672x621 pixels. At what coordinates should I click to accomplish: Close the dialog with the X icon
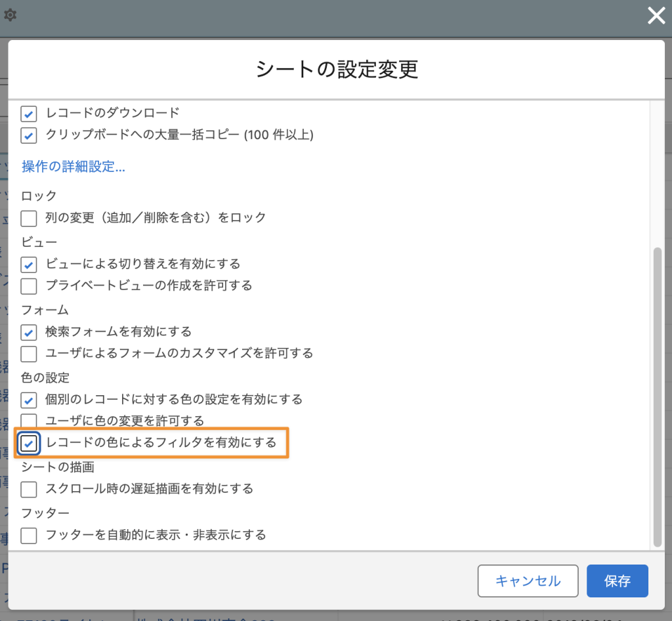[x=656, y=16]
